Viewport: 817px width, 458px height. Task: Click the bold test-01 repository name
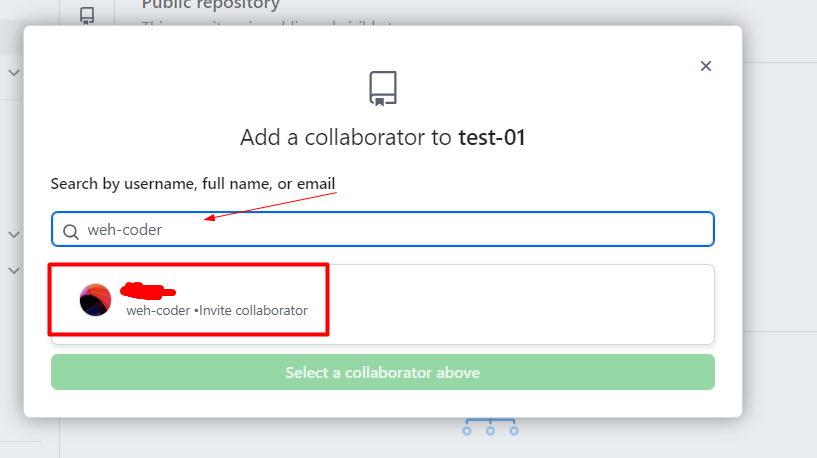point(491,138)
